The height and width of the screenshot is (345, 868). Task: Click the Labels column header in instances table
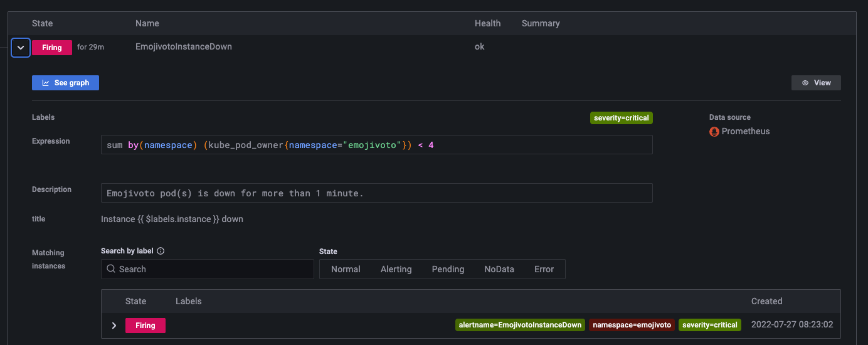click(x=189, y=301)
